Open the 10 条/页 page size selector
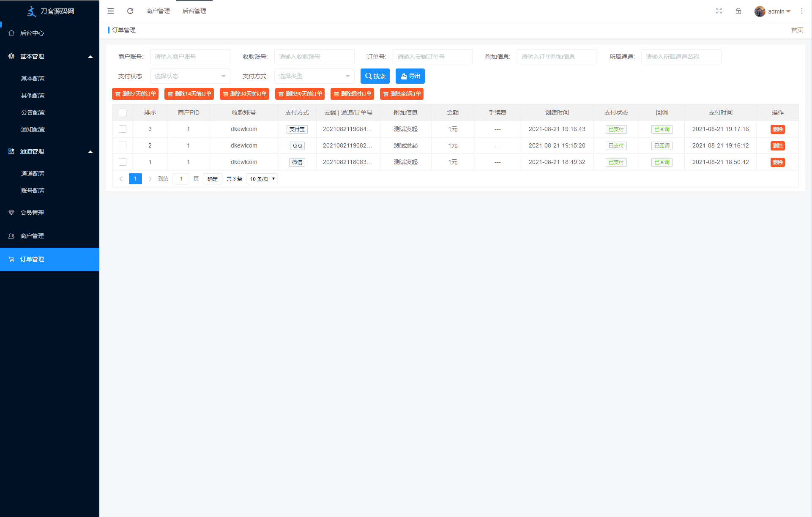812x517 pixels. click(262, 179)
